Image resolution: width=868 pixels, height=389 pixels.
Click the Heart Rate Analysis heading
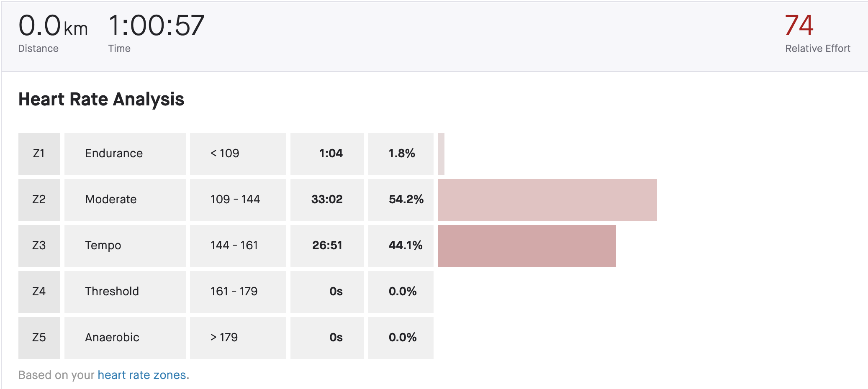click(101, 100)
